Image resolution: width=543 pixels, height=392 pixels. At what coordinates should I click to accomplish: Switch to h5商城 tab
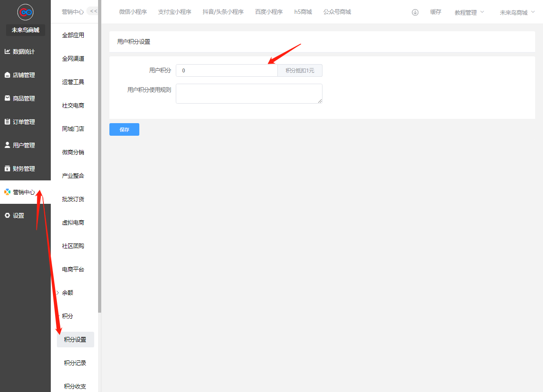(x=303, y=12)
